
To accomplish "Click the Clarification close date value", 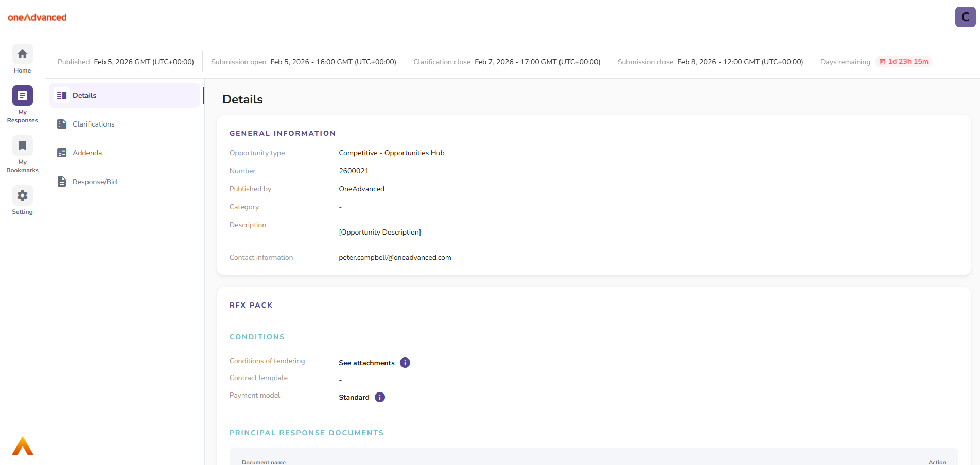I will (537, 62).
